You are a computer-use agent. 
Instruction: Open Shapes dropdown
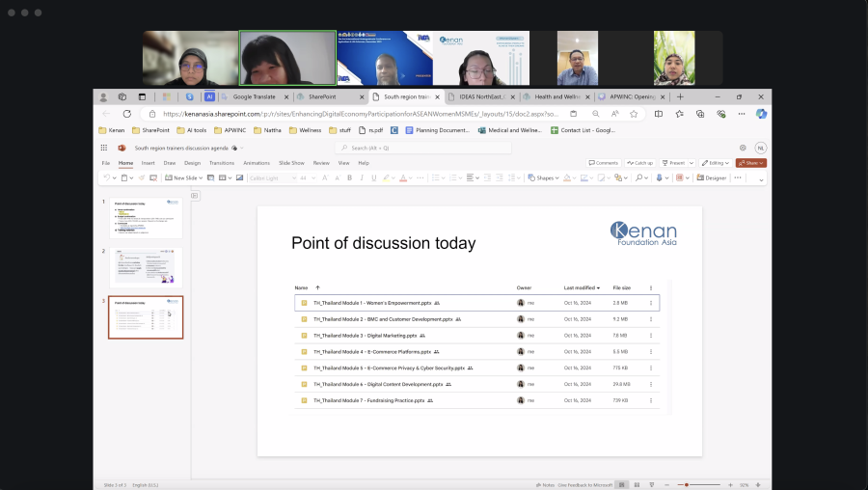(544, 177)
